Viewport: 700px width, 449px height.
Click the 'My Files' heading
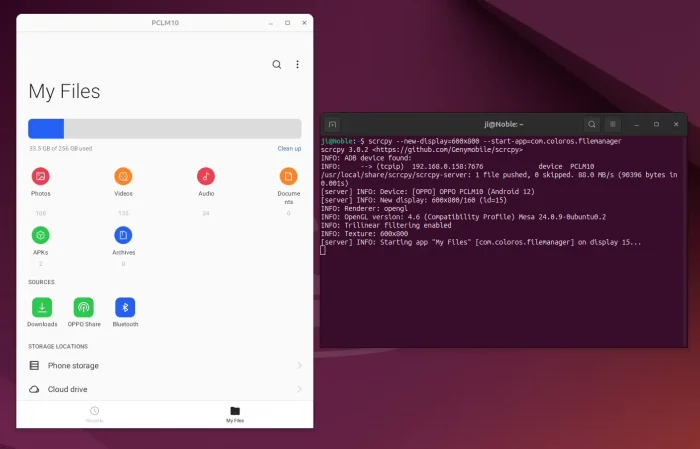(64, 91)
